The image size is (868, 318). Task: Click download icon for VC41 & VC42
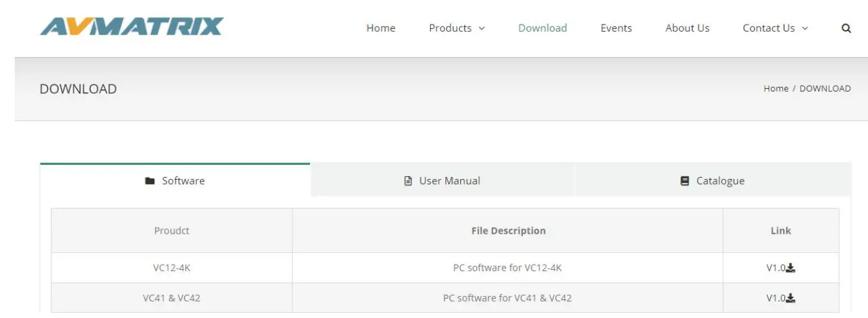791,298
